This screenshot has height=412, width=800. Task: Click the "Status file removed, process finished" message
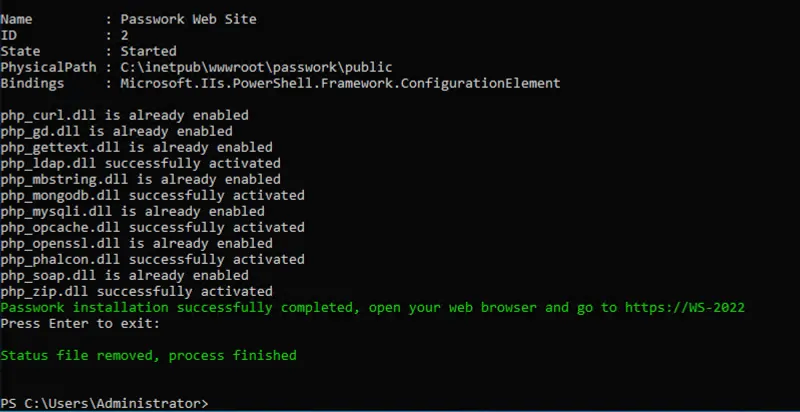(148, 355)
